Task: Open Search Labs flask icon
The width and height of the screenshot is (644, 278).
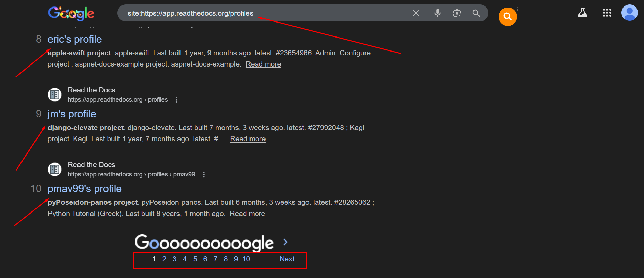Action: [x=582, y=13]
